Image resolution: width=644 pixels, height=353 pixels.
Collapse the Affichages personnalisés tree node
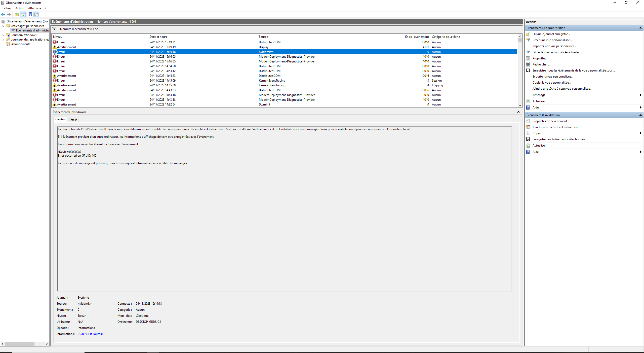point(3,26)
